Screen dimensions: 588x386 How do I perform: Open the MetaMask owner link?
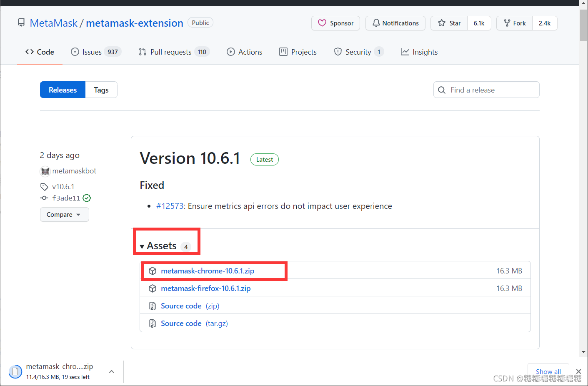[x=53, y=23]
